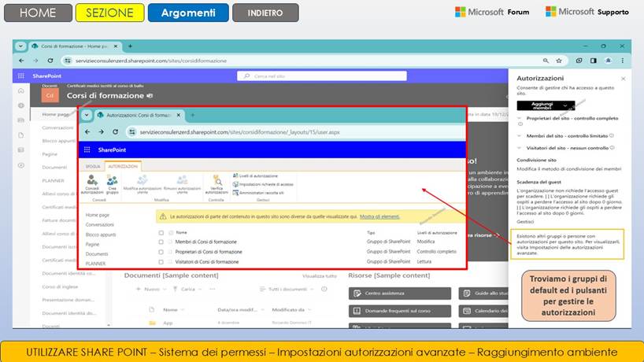Open the Carica dropdown in Documenti
Viewport: 644px width, 362px height.
(x=187, y=290)
